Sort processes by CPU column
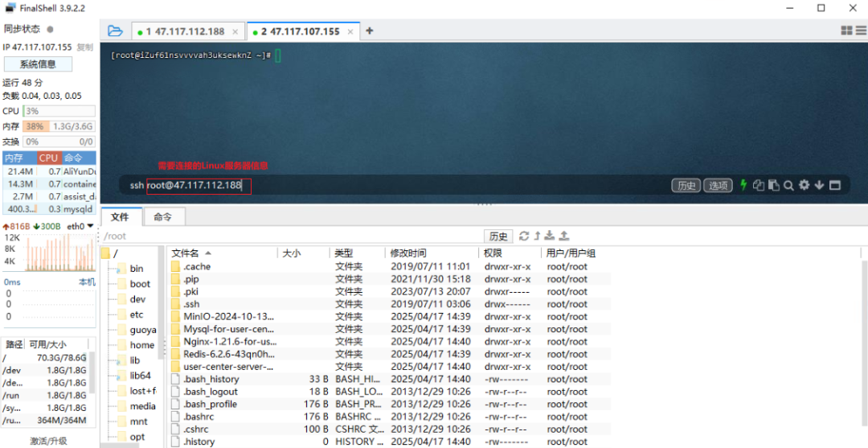Viewport: 868px width, 448px height. (49, 158)
